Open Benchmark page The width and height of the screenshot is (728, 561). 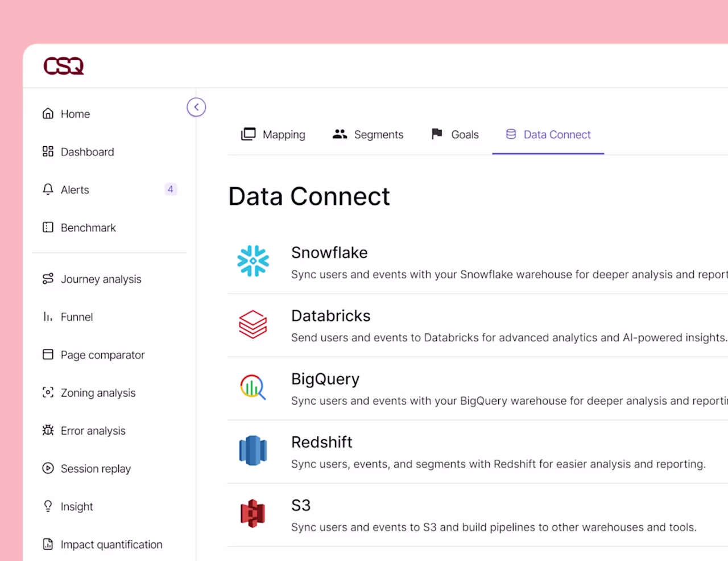click(88, 228)
